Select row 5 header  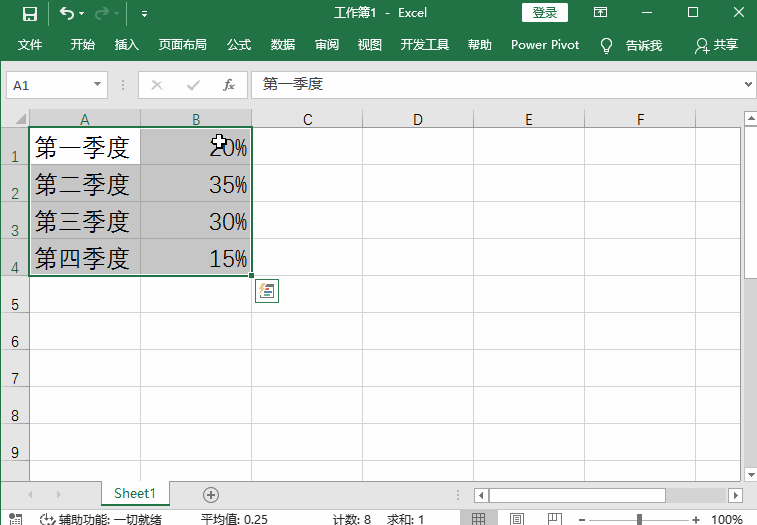click(15, 295)
